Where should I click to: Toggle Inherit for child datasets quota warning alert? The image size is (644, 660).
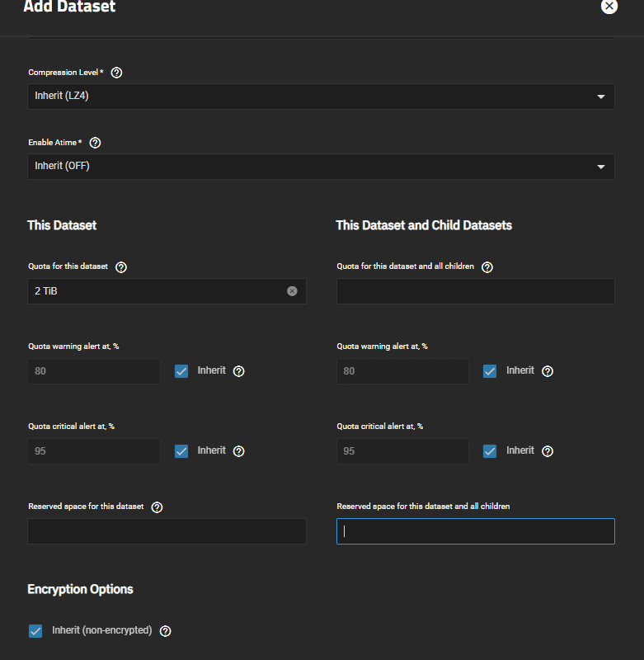click(490, 370)
